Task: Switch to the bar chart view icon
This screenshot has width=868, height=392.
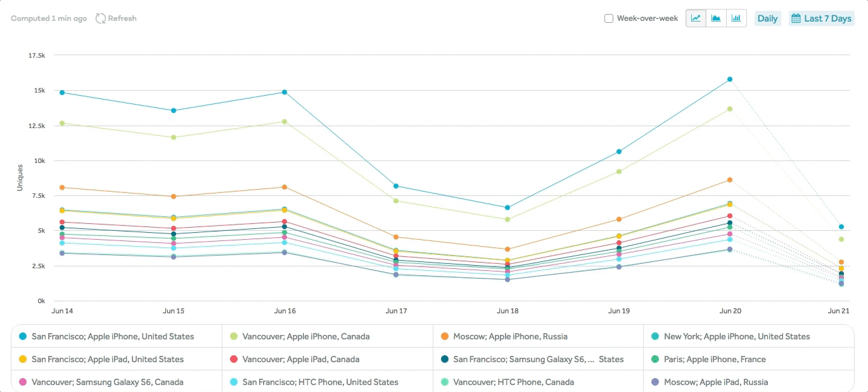Action: click(736, 18)
